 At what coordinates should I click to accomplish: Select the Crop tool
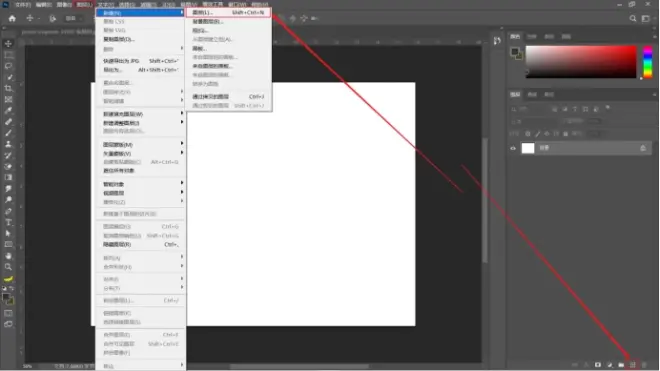pyautogui.click(x=8, y=88)
